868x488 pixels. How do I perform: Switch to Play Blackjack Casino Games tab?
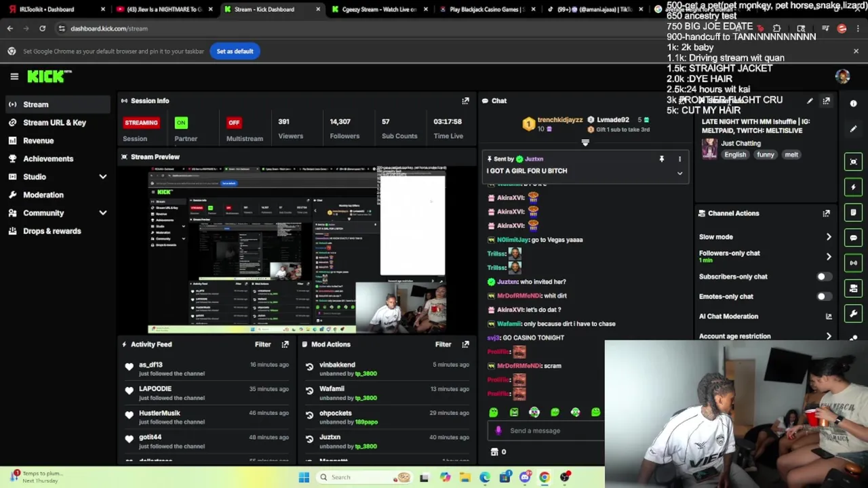(487, 9)
